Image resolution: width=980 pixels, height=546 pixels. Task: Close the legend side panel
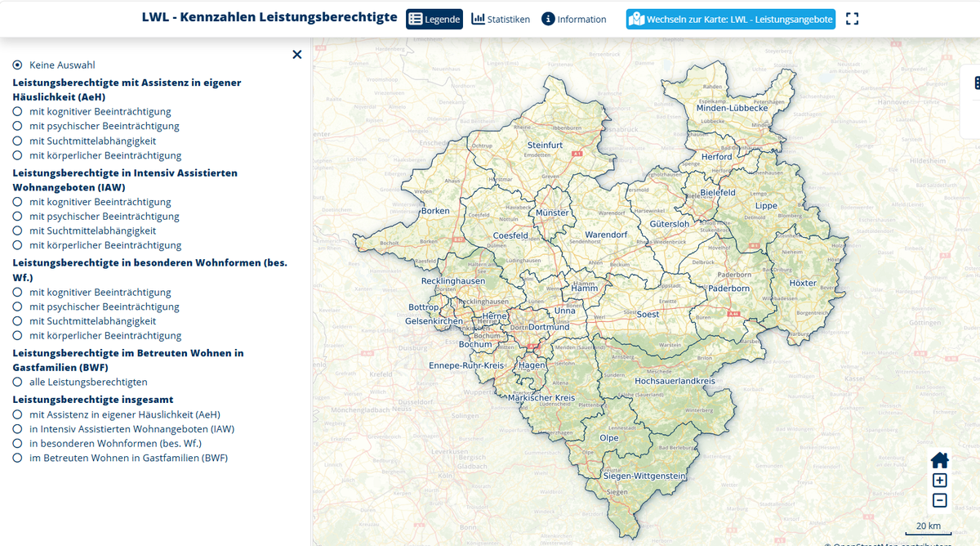tap(297, 55)
